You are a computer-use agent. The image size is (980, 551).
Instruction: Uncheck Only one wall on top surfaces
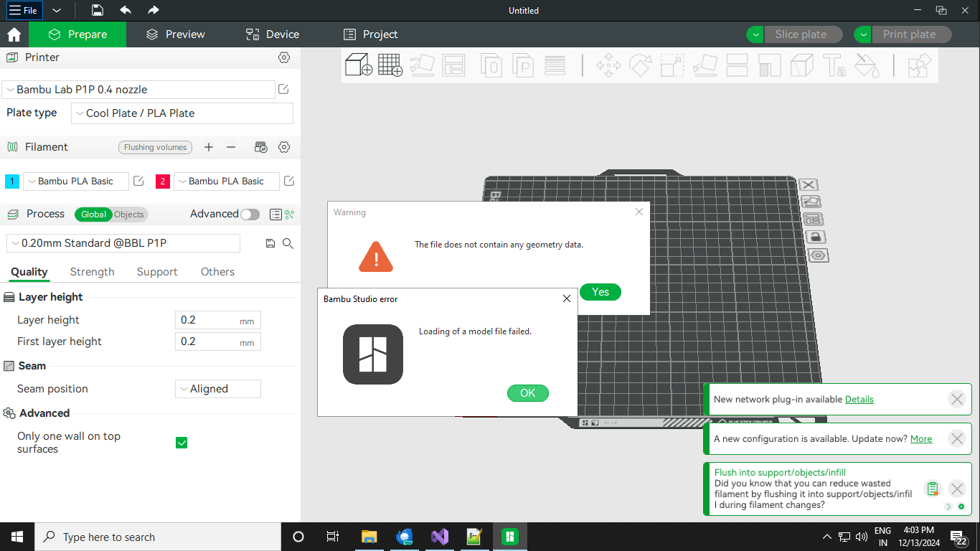coord(182,443)
